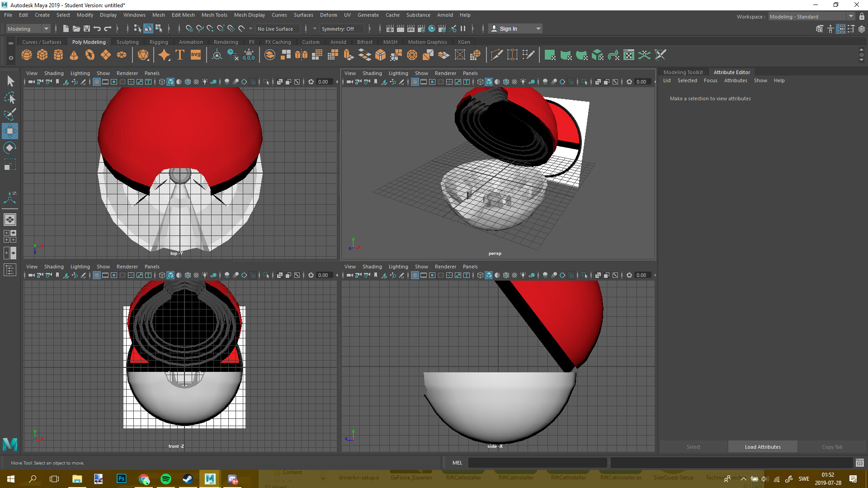Toggle Modeling Toolkit icon at top right
Viewport: 868px width, 488px height.
point(820,29)
